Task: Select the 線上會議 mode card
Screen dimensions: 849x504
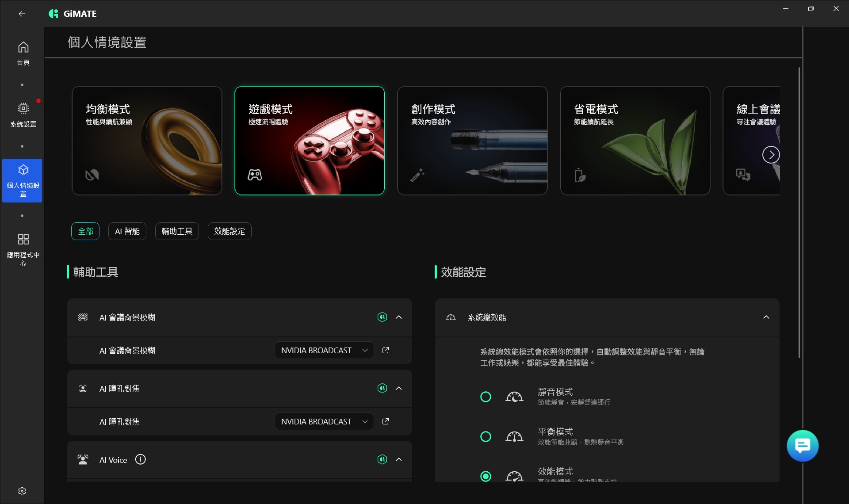Action: click(751, 141)
